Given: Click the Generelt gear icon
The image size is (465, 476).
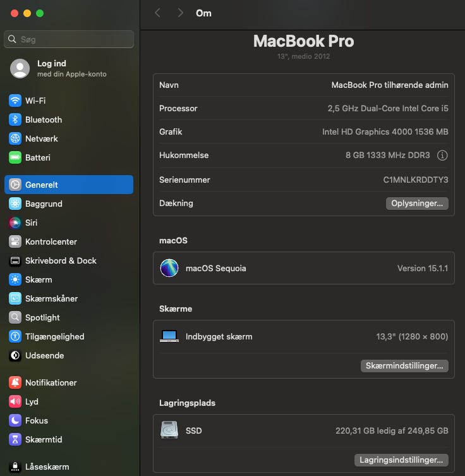Looking at the screenshot, I should coord(15,185).
